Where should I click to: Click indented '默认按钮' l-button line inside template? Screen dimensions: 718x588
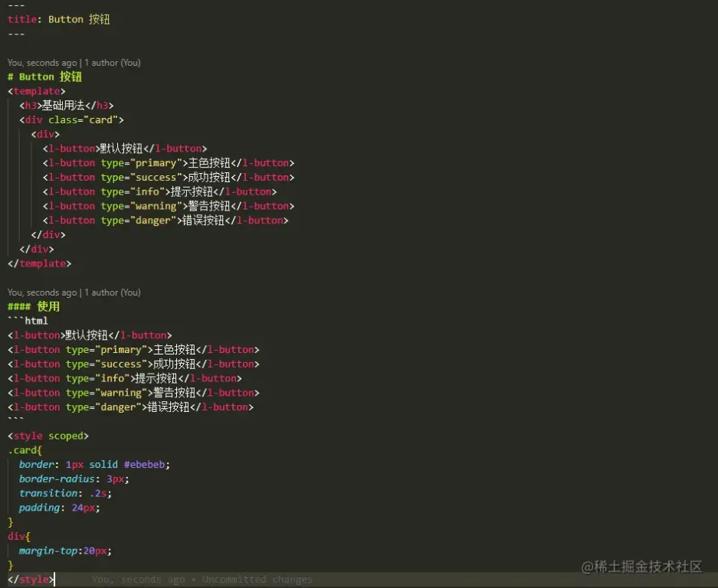pos(125,149)
